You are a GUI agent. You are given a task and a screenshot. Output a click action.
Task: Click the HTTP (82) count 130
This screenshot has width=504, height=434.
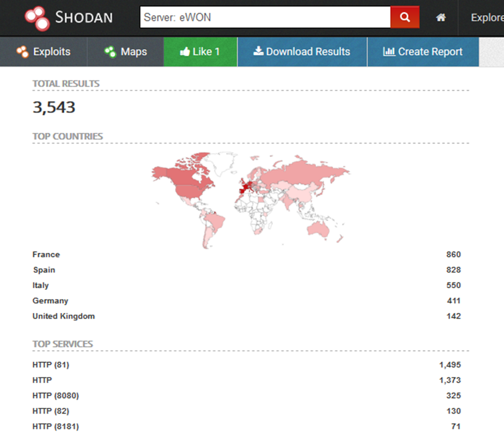[454, 411]
